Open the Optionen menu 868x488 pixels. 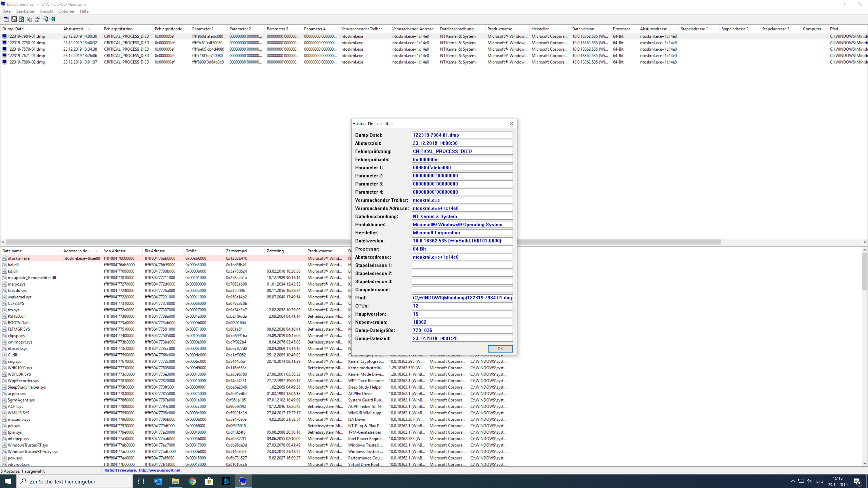67,11
